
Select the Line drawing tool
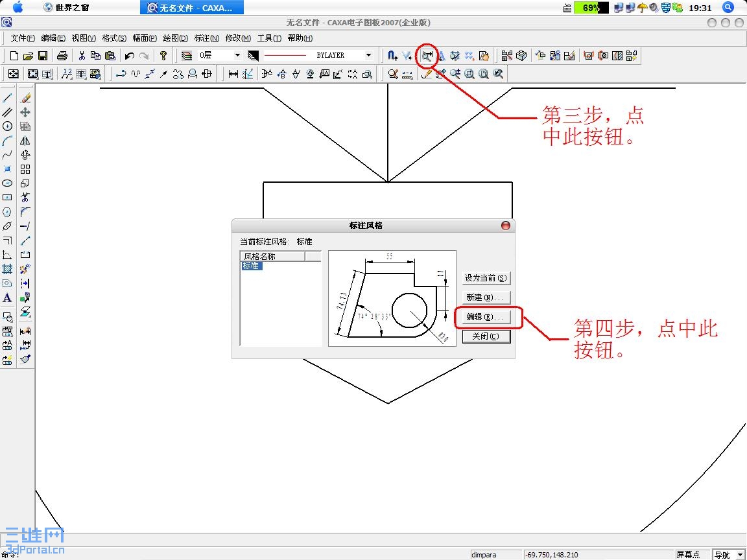tap(7, 98)
